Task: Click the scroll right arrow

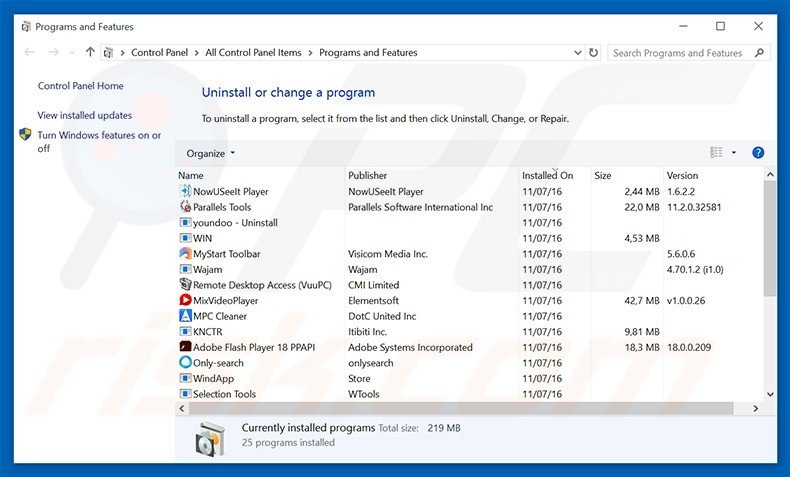Action: coord(755,408)
